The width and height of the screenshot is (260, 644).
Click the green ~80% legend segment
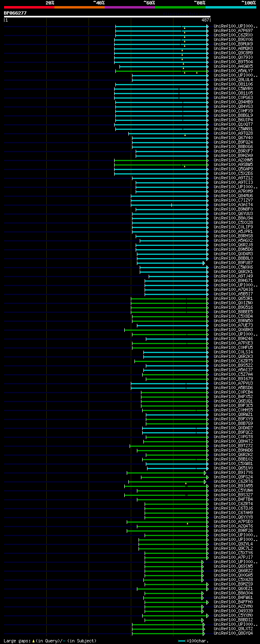tap(180, 7)
